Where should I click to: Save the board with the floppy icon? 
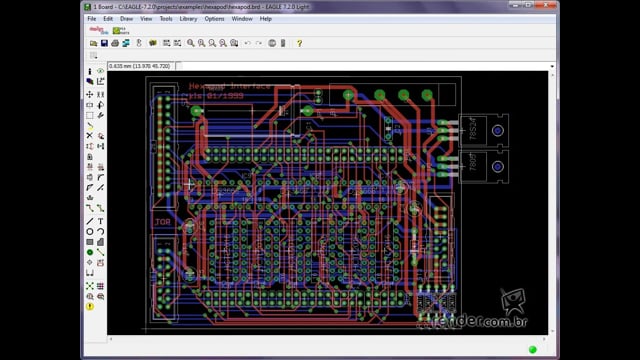pos(104,43)
